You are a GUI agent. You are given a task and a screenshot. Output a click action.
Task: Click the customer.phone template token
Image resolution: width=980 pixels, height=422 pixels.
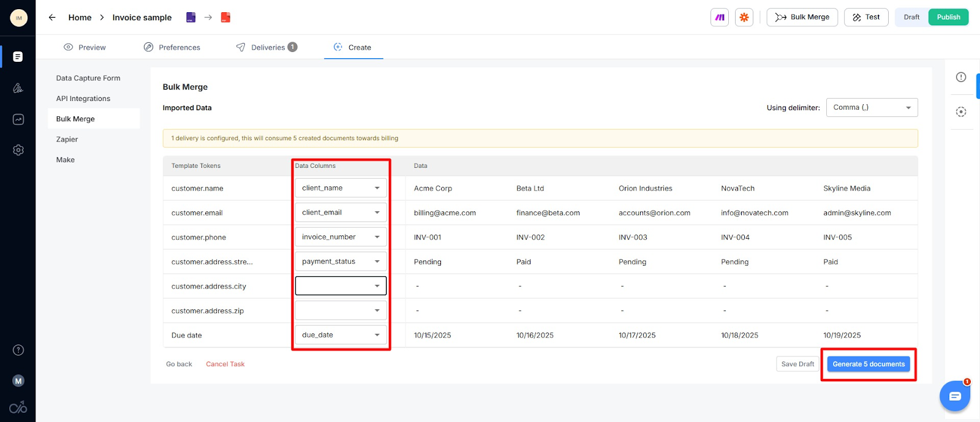click(x=198, y=238)
